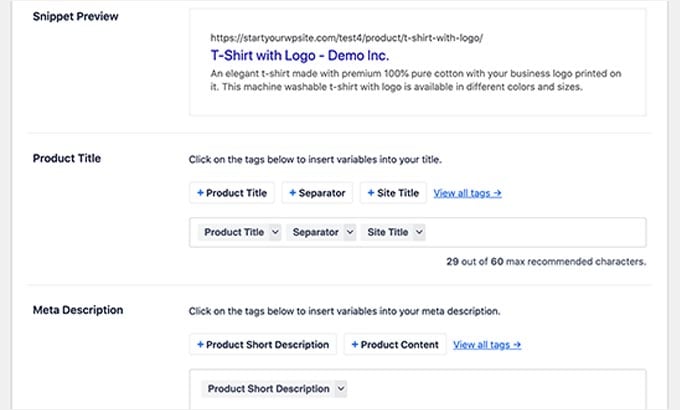Add the Product Content tag button

click(x=395, y=344)
